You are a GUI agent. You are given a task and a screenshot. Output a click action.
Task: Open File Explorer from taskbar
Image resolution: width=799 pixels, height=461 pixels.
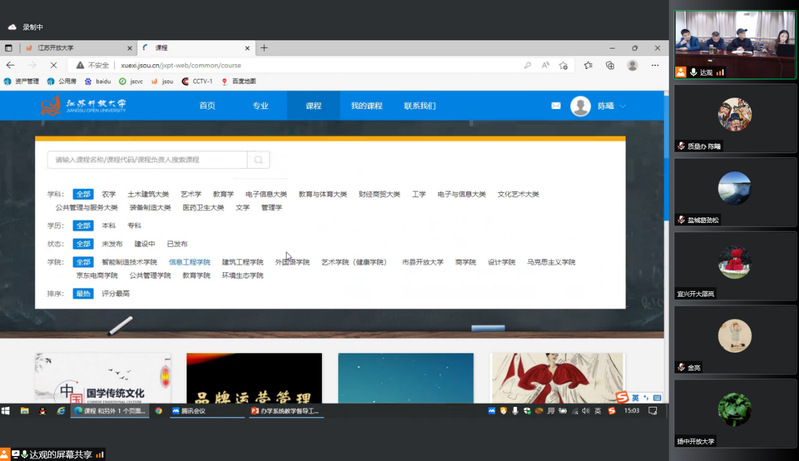coord(24,411)
